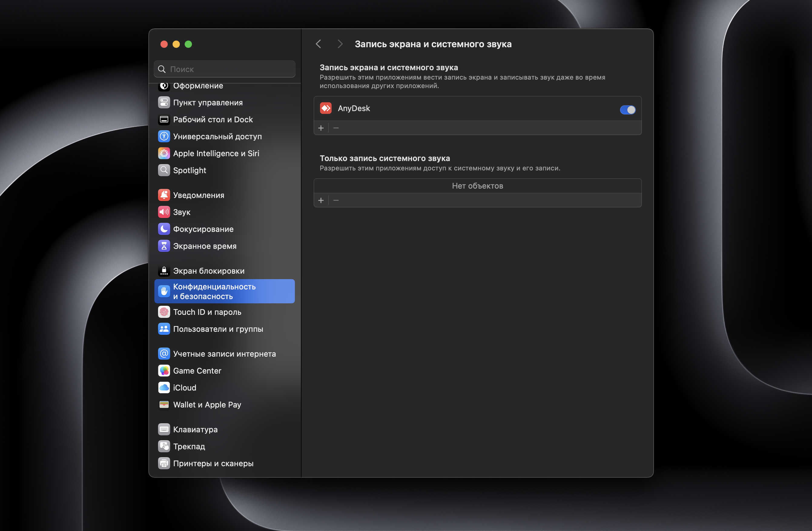Image resolution: width=812 pixels, height=531 pixels.
Task: Click the Game Center icon
Action: 164,371
